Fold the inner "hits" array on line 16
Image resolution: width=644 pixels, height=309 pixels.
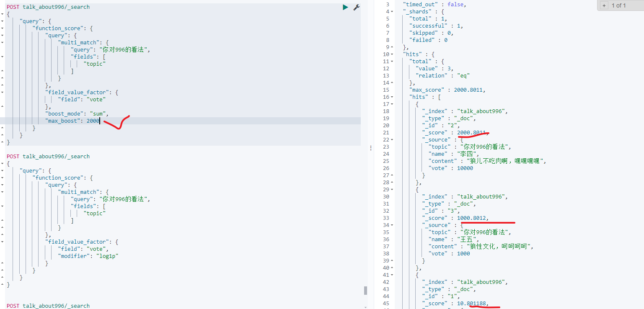[392, 97]
